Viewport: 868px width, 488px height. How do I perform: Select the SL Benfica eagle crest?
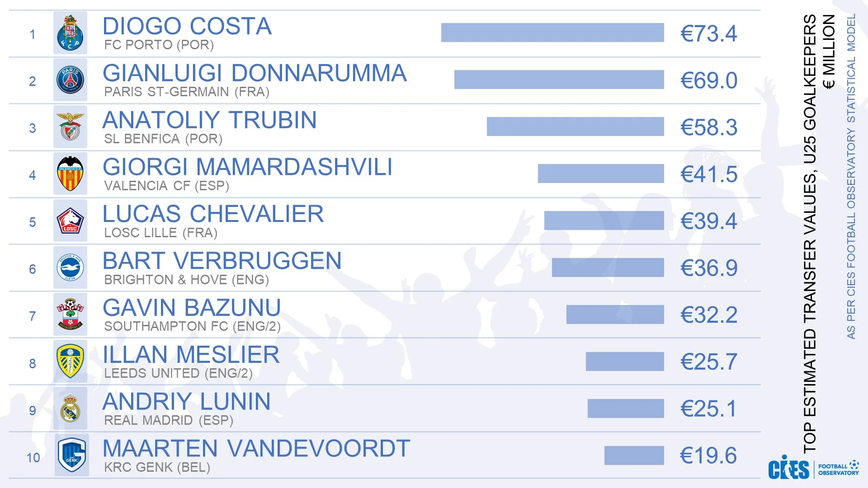pyautogui.click(x=70, y=127)
